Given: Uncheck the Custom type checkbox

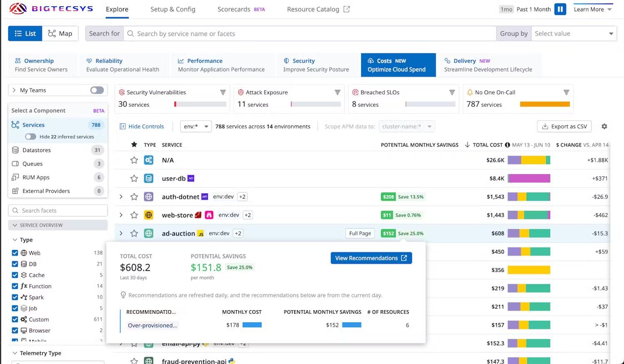Looking at the screenshot, I should coord(15,319).
